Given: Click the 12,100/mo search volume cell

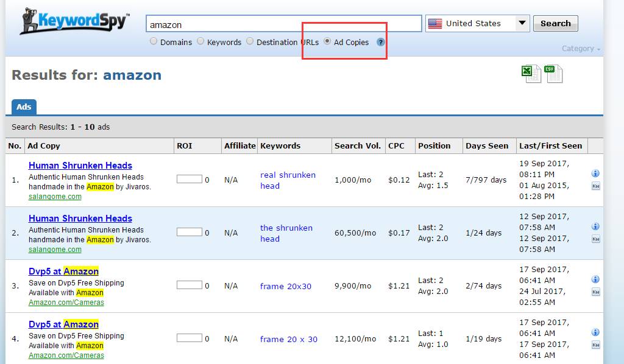Looking at the screenshot, I should pos(355,338).
